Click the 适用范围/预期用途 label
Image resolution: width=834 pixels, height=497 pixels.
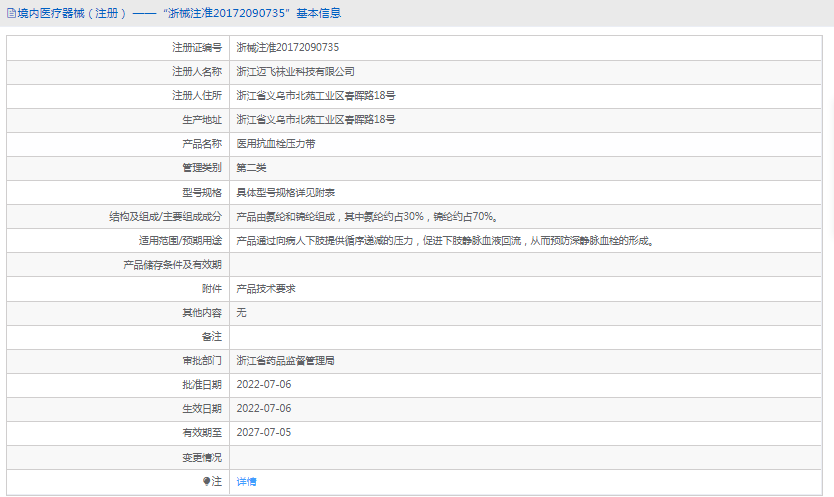(180, 241)
